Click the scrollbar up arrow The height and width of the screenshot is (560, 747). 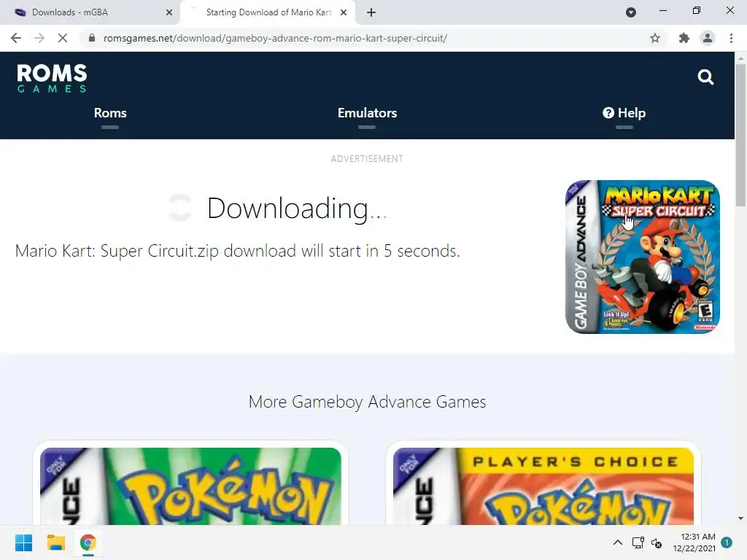(x=740, y=58)
